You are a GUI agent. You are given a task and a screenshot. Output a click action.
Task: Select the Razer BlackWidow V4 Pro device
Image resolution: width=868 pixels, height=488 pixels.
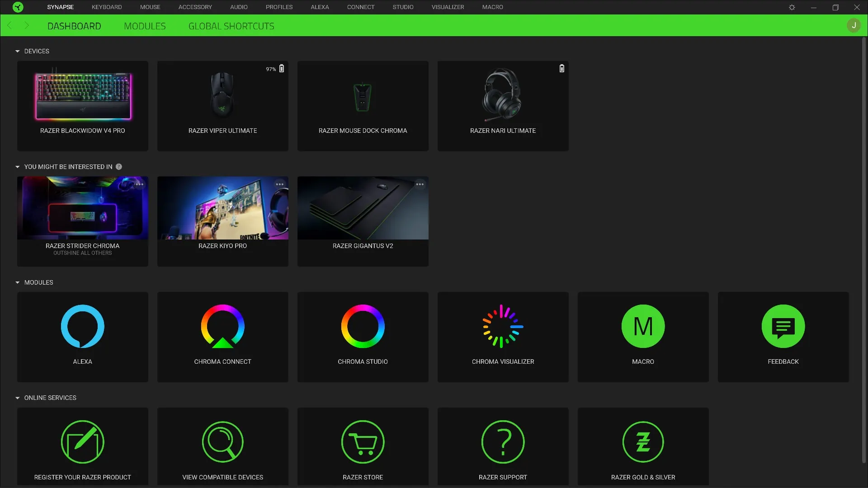point(82,106)
